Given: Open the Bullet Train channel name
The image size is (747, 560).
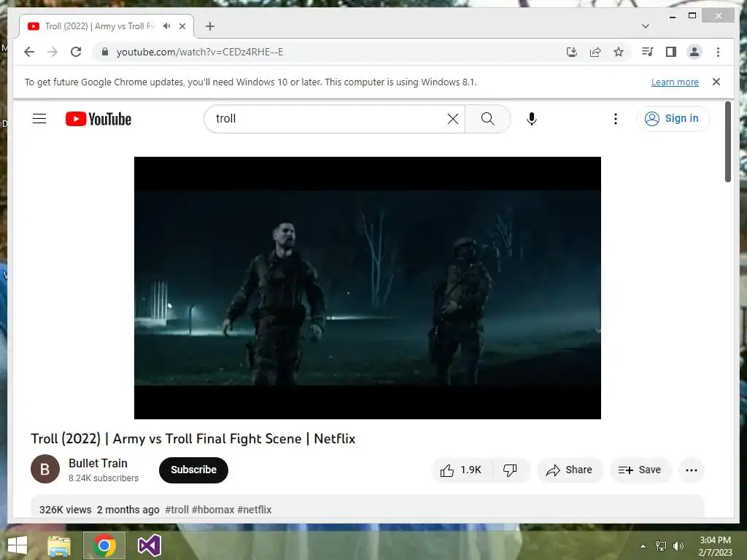Looking at the screenshot, I should tap(98, 463).
